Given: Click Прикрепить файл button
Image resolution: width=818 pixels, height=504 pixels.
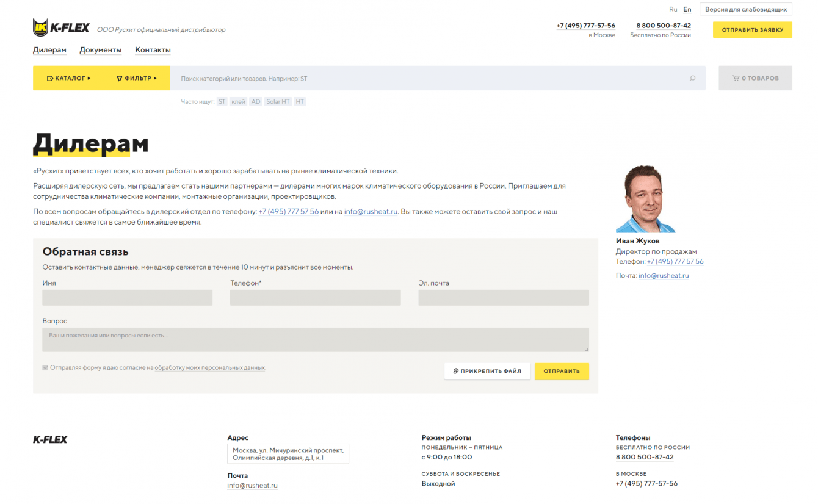Looking at the screenshot, I should pos(487,371).
